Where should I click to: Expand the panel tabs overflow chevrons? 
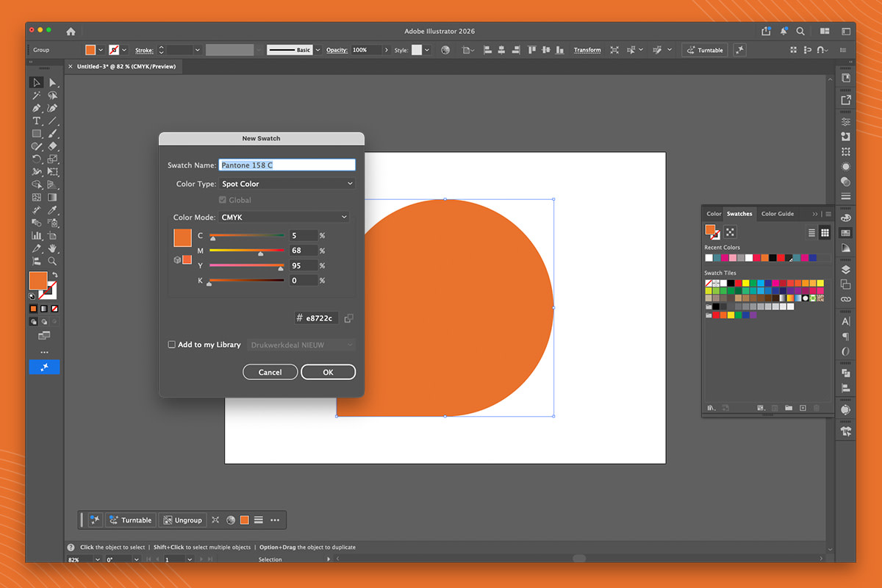point(814,214)
